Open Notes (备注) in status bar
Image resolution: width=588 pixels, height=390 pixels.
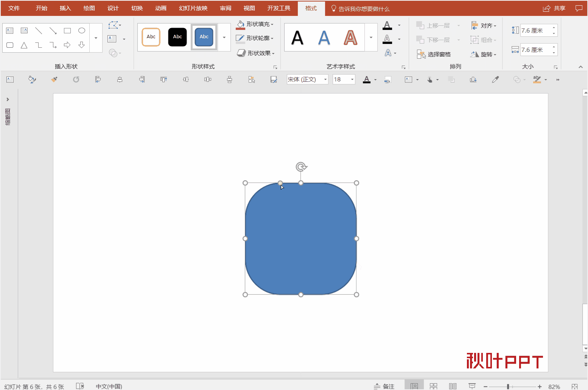[384, 386]
